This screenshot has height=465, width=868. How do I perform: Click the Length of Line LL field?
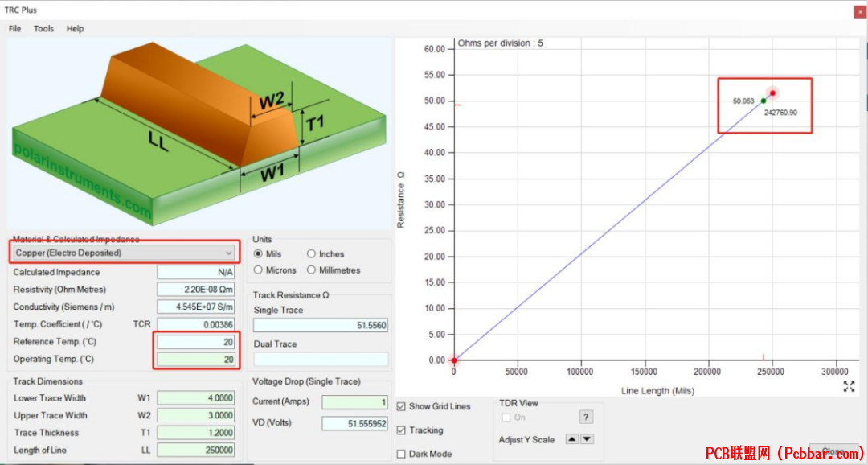(195, 450)
